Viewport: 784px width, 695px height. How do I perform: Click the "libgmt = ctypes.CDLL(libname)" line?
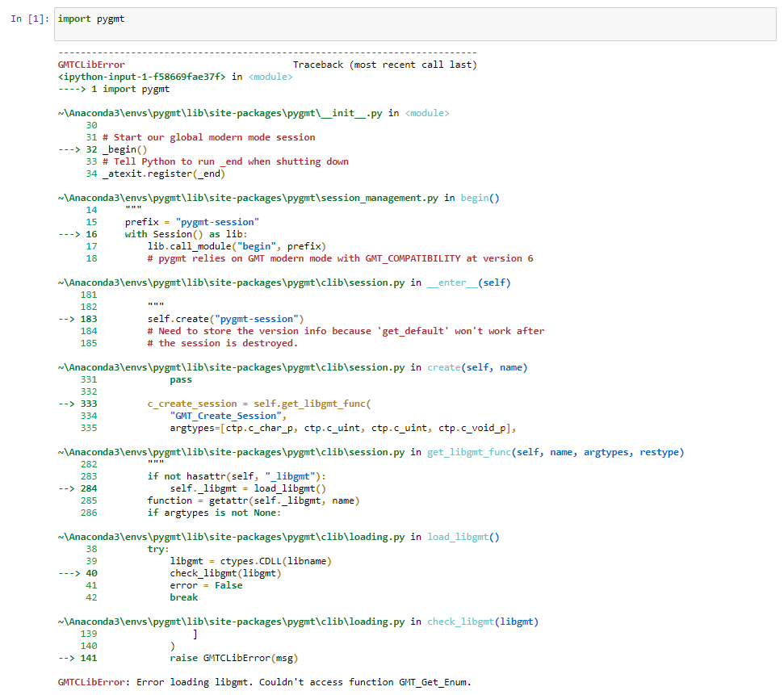(x=250, y=561)
